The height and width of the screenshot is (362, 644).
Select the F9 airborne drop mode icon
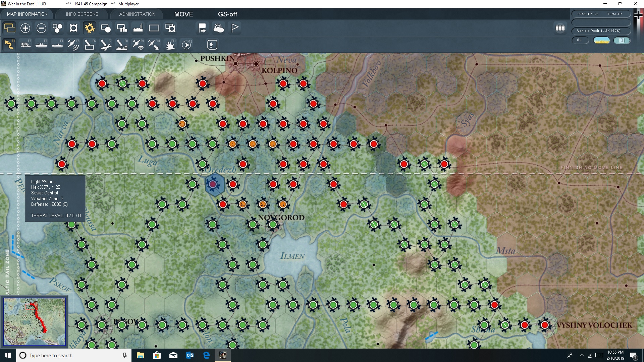point(138,45)
